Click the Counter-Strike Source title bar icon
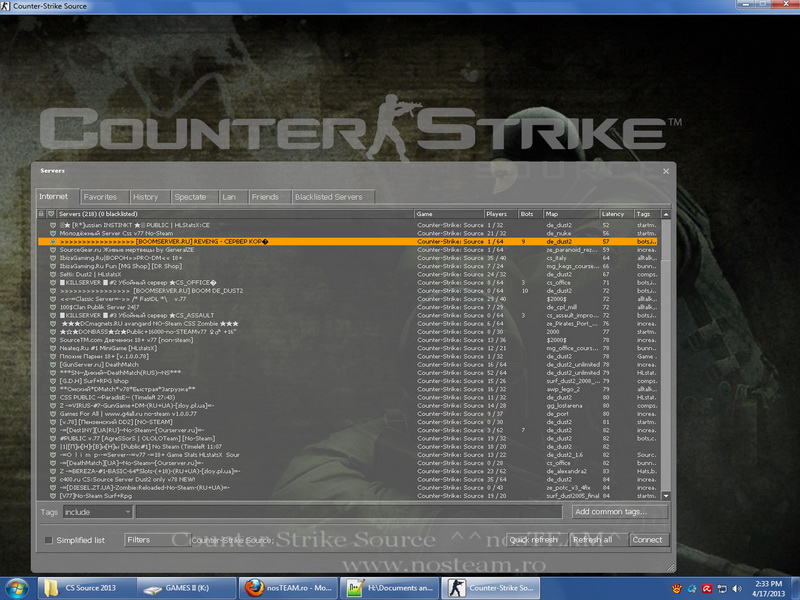The image size is (800, 600). point(6,6)
